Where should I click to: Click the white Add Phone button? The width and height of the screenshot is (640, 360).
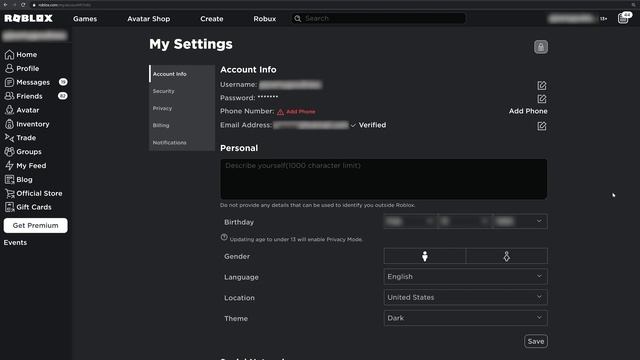click(x=528, y=111)
